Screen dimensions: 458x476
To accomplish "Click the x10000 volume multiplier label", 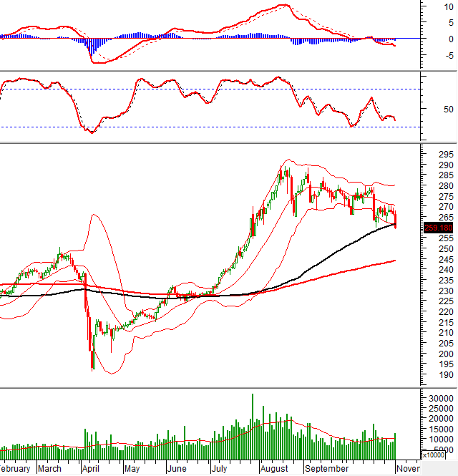I will pos(435,455).
